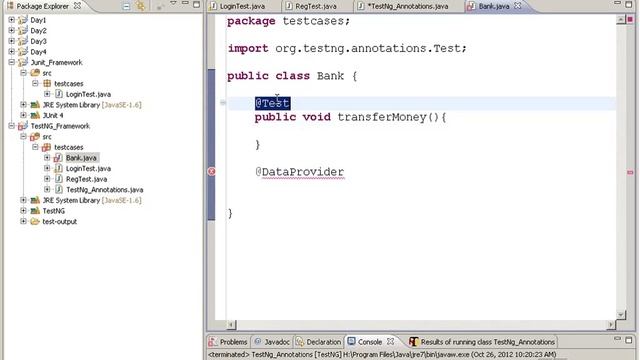Switch to LoginTest.java editor tab

242,6
